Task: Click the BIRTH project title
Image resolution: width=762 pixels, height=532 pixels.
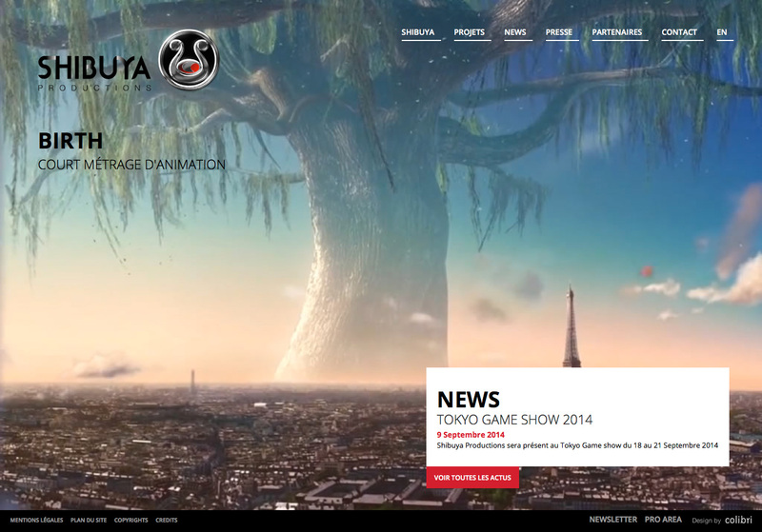Action: [70, 141]
